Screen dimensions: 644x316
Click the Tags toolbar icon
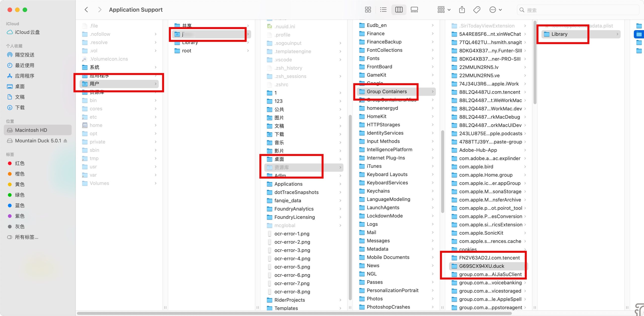coord(476,10)
